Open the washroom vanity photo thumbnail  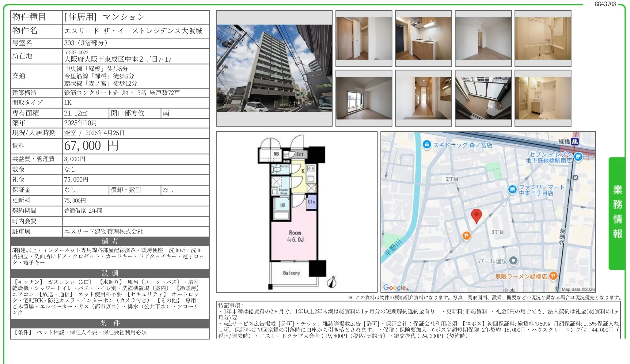coord(543,98)
